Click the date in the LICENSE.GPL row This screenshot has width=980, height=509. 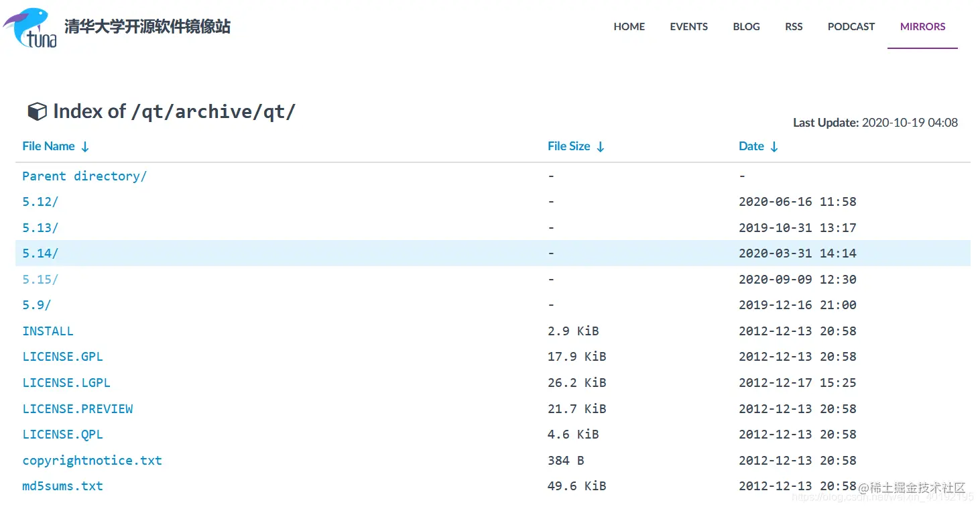[x=798, y=357]
